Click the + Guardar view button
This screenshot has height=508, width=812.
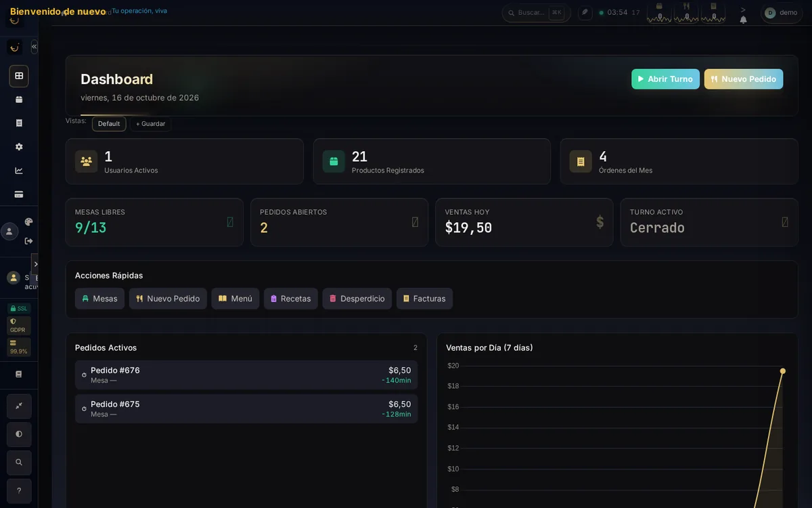click(150, 124)
